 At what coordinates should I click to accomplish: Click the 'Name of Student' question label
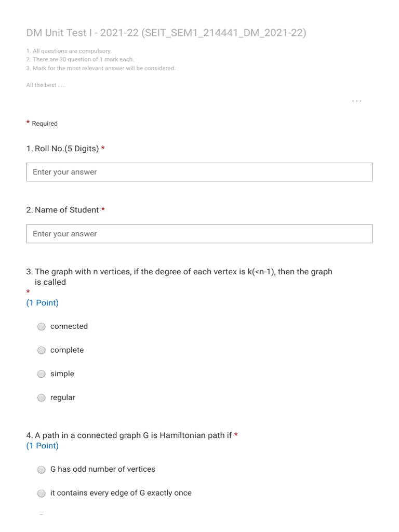62,210
